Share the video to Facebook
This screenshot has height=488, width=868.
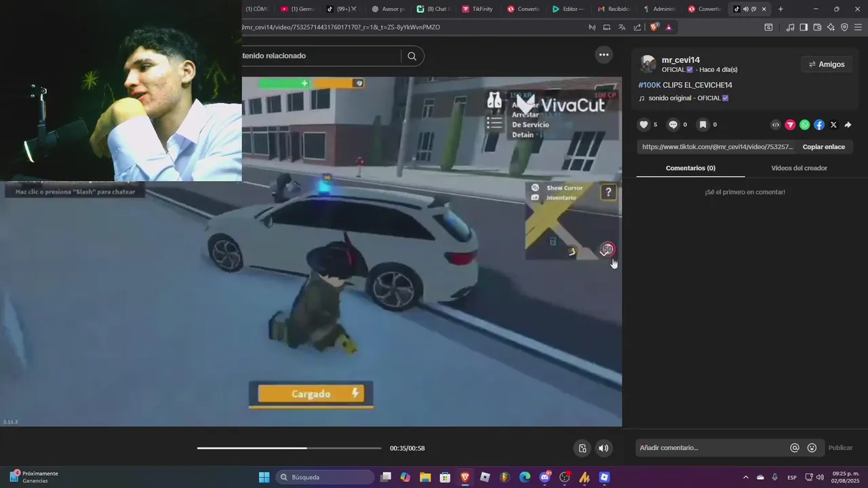coord(819,125)
